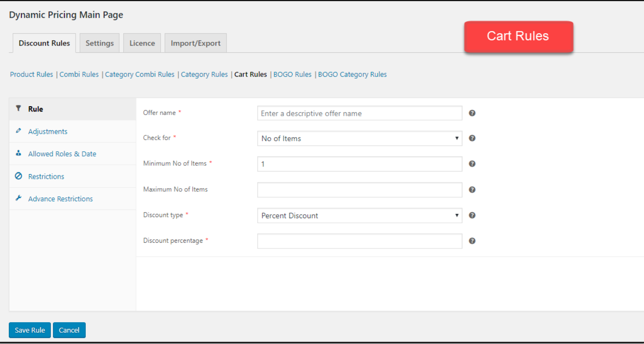Expand the Discount type dropdown
The image size is (644, 344).
pos(359,216)
